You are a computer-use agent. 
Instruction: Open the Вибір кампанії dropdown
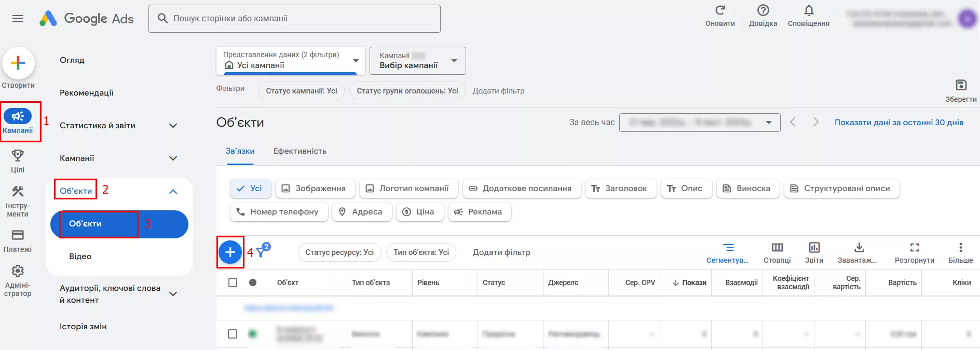[417, 61]
